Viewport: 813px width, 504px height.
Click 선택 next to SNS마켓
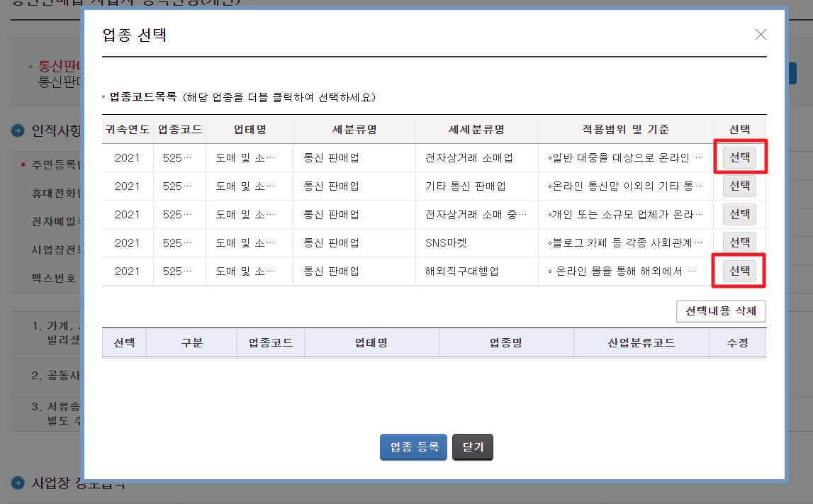739,242
